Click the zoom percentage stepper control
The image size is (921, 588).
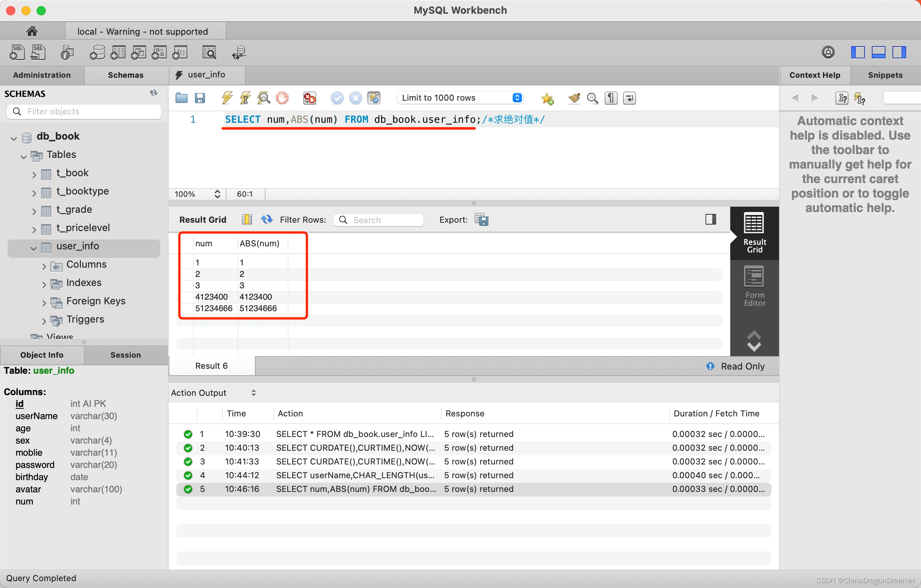tap(217, 194)
